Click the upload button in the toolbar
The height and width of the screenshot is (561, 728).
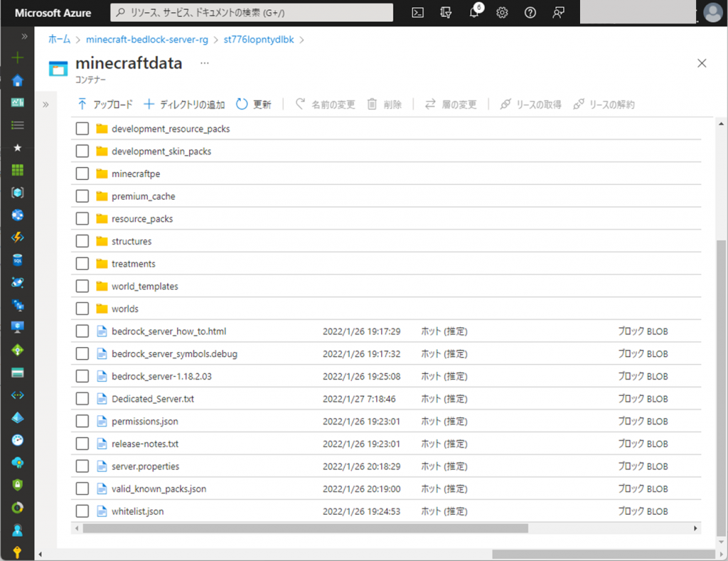(105, 104)
